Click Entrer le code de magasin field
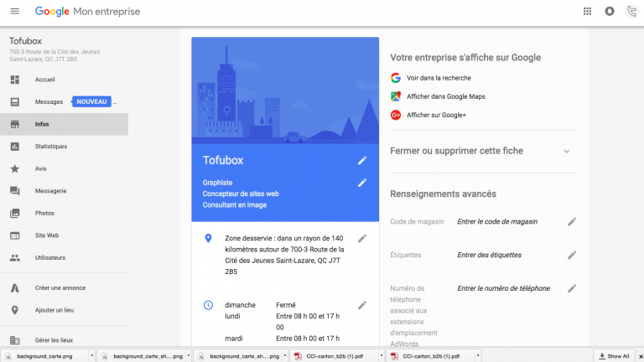Viewport: 644px width, 362px height. pyautogui.click(x=497, y=221)
